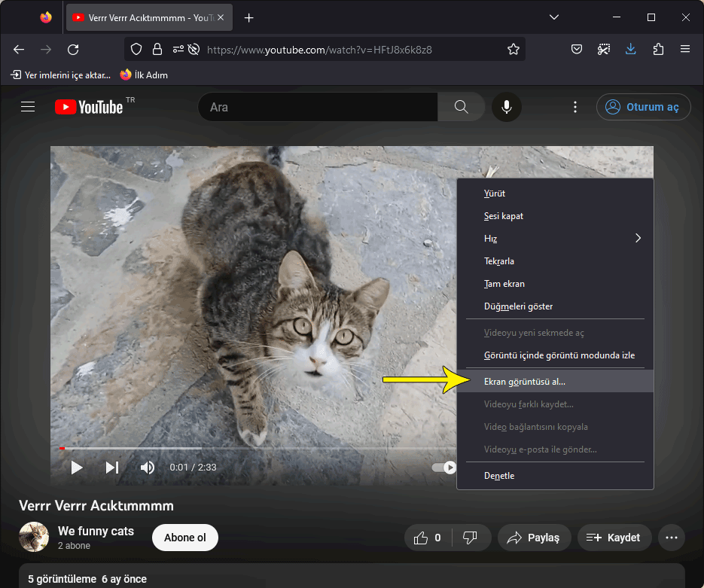Select Ekran görüntüsü al... menu entry

[x=555, y=381]
